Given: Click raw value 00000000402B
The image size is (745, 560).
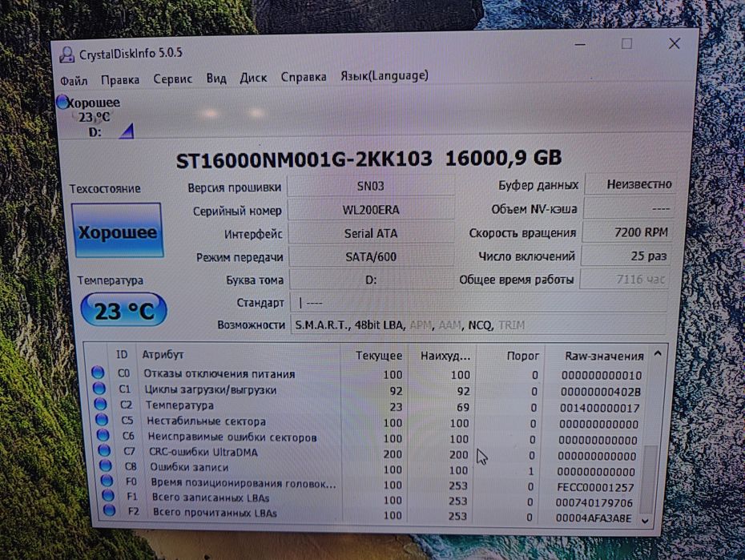Looking at the screenshot, I should coord(601,392).
